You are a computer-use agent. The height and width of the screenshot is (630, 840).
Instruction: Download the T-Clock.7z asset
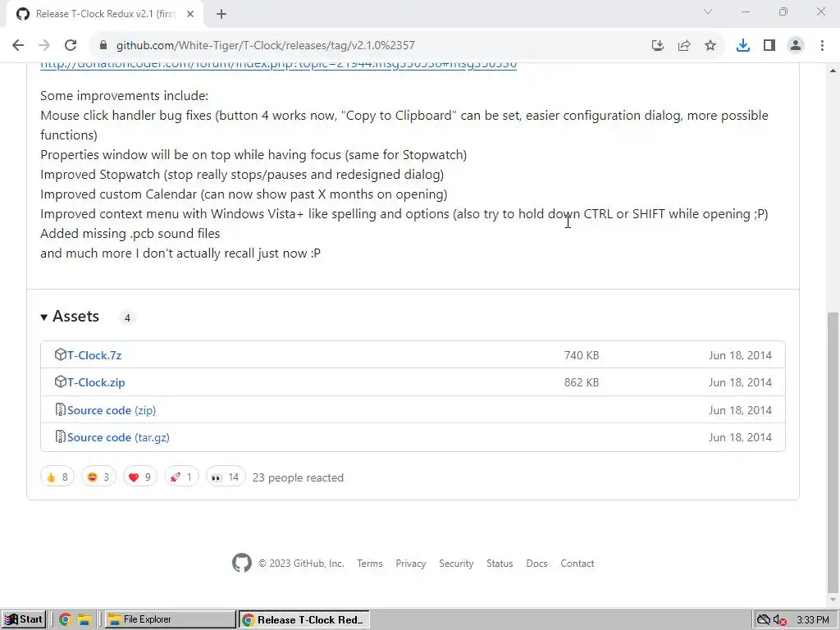tap(94, 355)
